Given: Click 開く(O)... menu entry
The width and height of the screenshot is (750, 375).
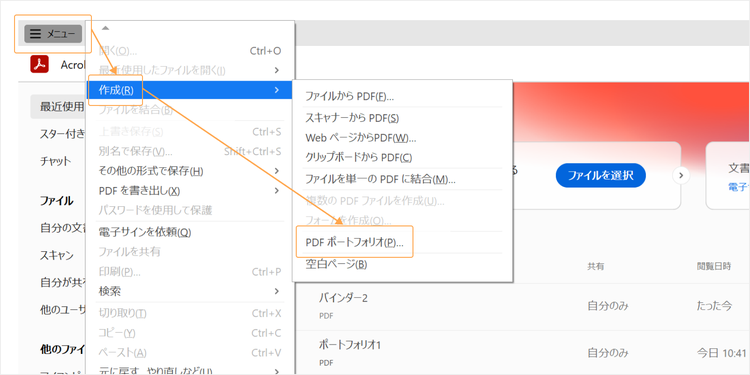Looking at the screenshot, I should 189,51.
